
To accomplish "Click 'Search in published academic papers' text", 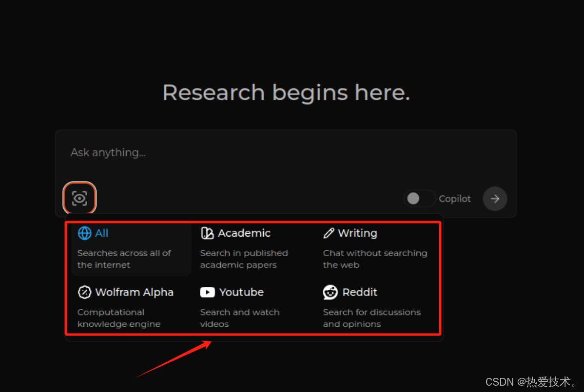I will [x=244, y=259].
